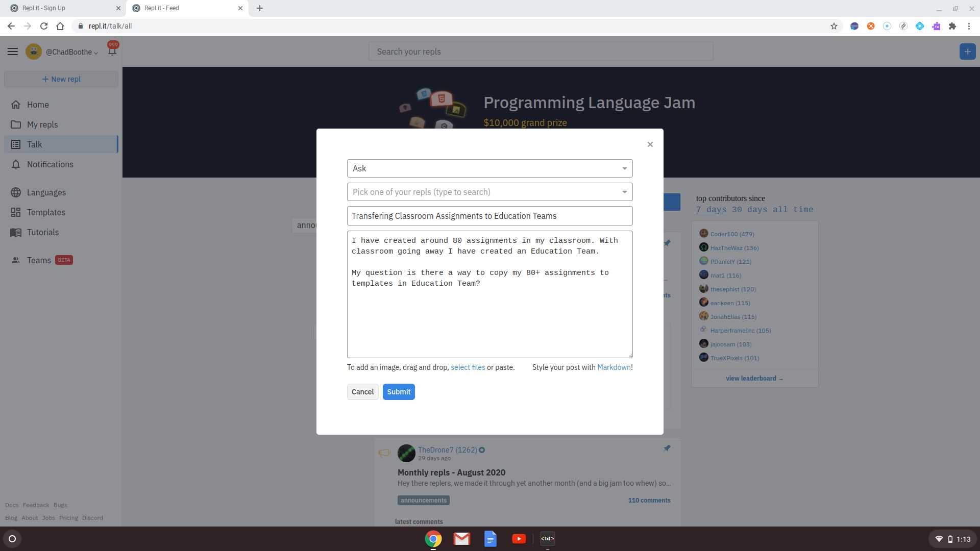The width and height of the screenshot is (980, 551).
Task: Open the Ask board dropdown
Action: (490, 168)
